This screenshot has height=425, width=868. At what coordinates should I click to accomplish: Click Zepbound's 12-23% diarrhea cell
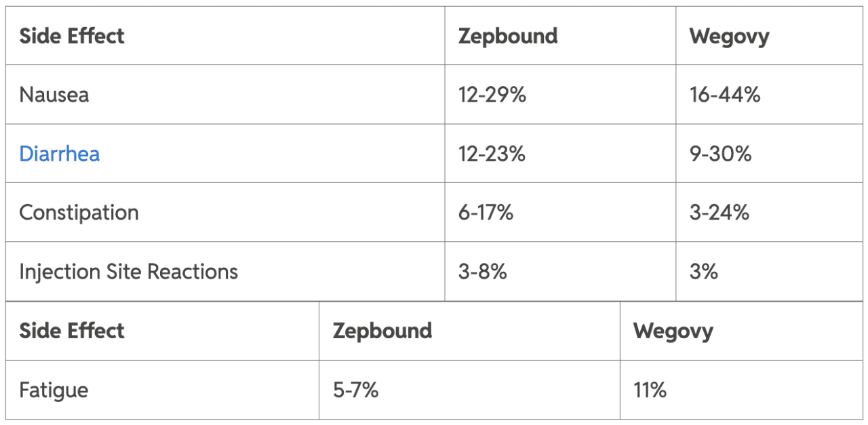(x=492, y=154)
